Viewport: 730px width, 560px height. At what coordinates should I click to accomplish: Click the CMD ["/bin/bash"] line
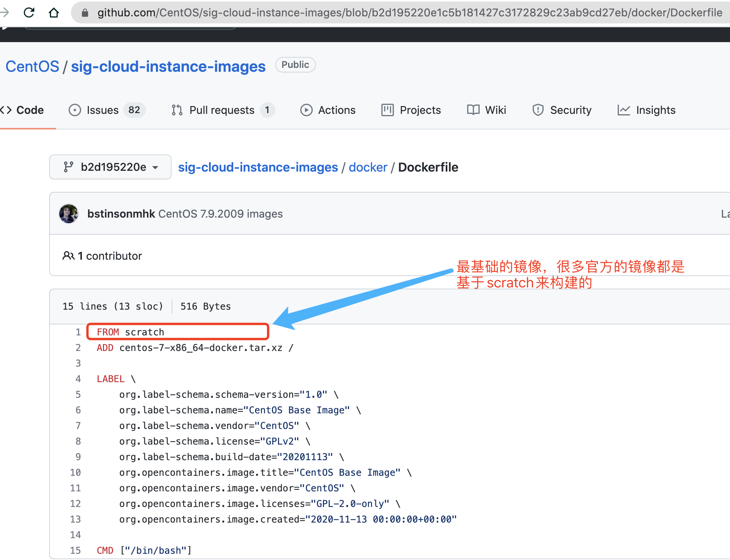point(144,550)
